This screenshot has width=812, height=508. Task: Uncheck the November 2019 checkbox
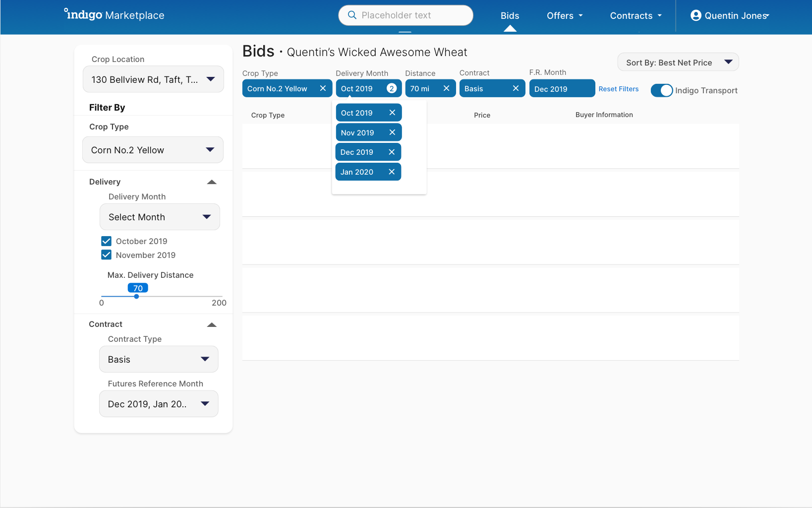[x=106, y=255]
